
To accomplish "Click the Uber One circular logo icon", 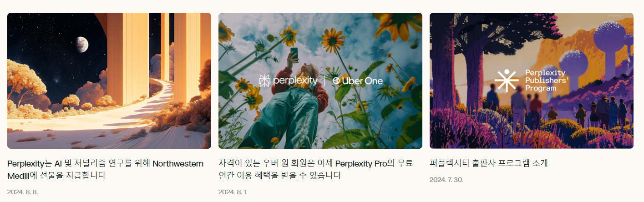I will coord(336,81).
